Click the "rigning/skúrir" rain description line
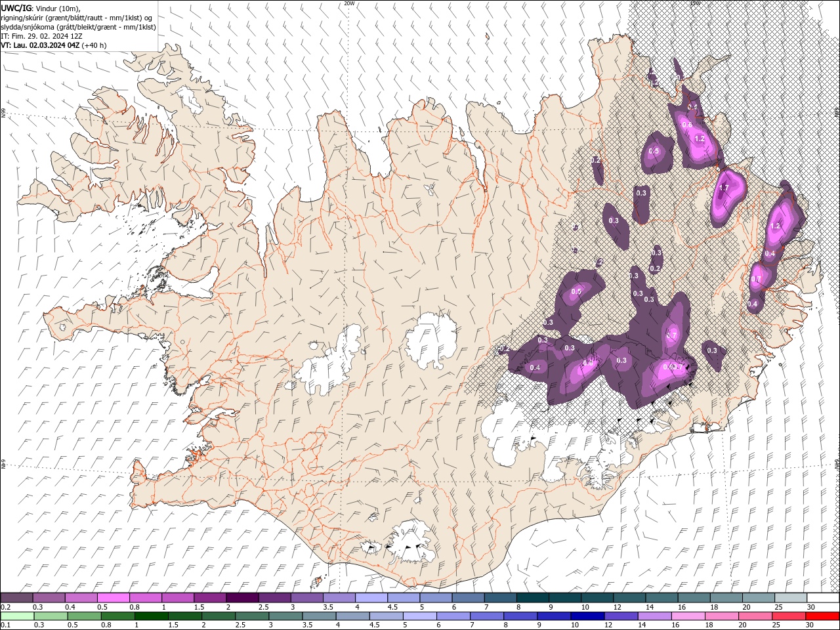 click(x=77, y=17)
